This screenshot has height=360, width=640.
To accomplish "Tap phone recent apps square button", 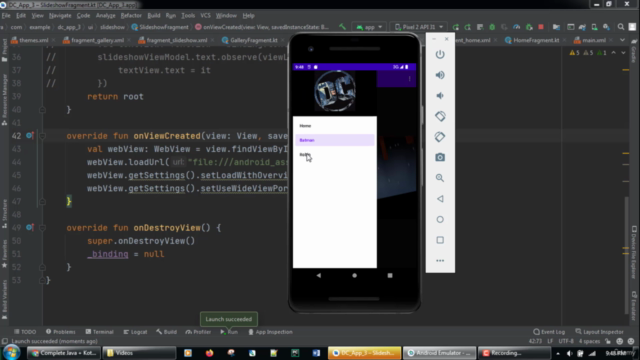I will 390,276.
